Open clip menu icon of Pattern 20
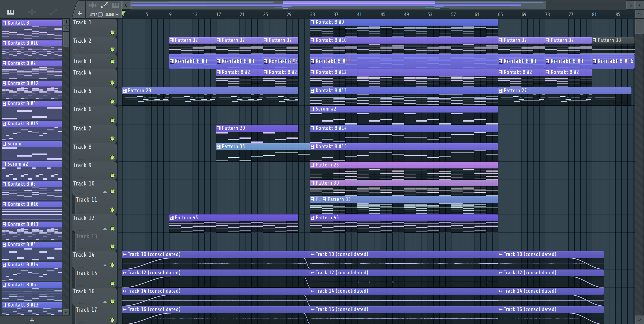The image size is (644, 324). 219,128
